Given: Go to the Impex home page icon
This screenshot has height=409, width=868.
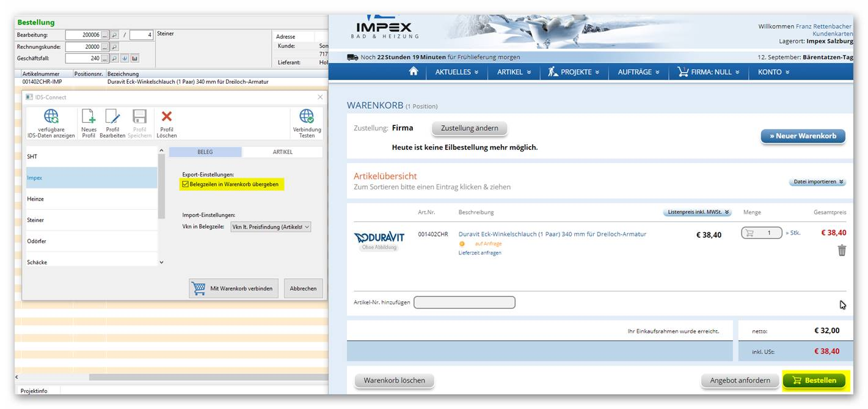Looking at the screenshot, I should (414, 72).
